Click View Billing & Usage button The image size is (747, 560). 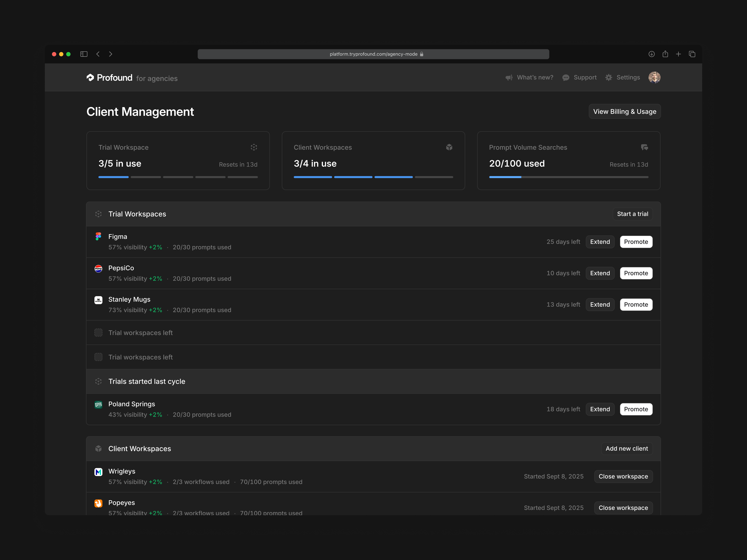(624, 111)
